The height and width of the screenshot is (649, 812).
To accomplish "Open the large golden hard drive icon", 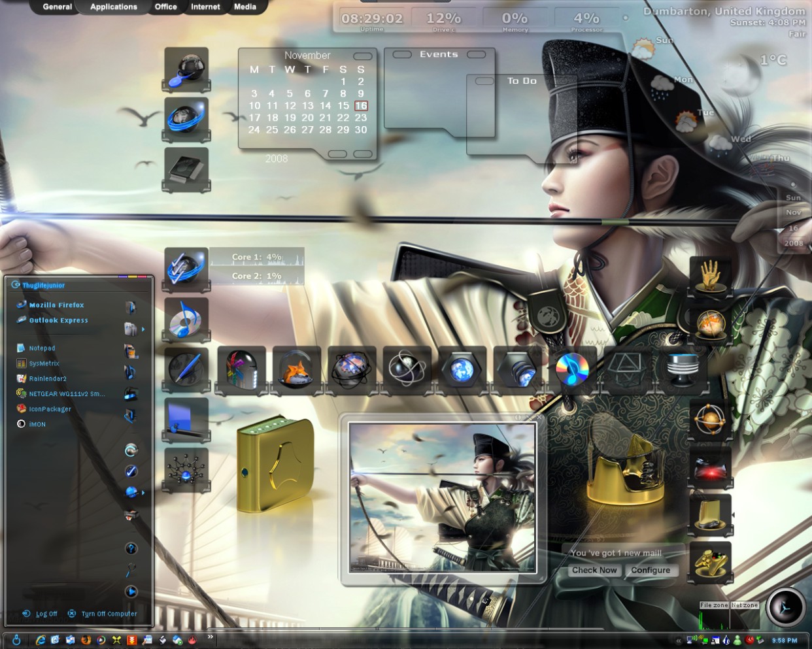I will point(275,465).
